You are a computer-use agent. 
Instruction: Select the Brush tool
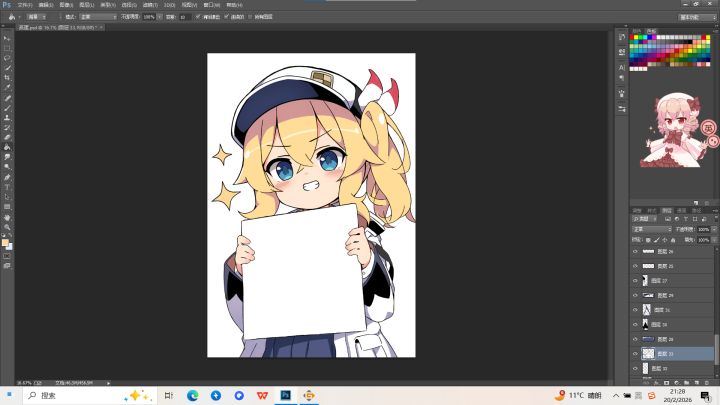[7, 108]
